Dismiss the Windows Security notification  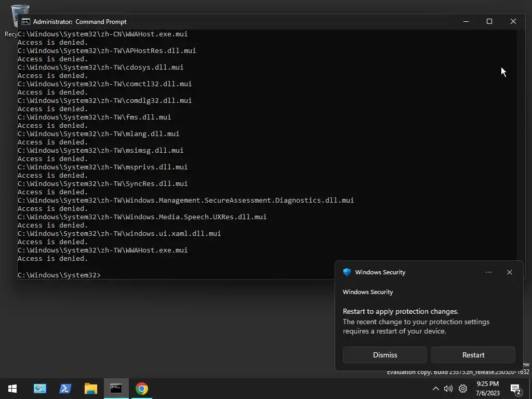[x=385, y=355]
